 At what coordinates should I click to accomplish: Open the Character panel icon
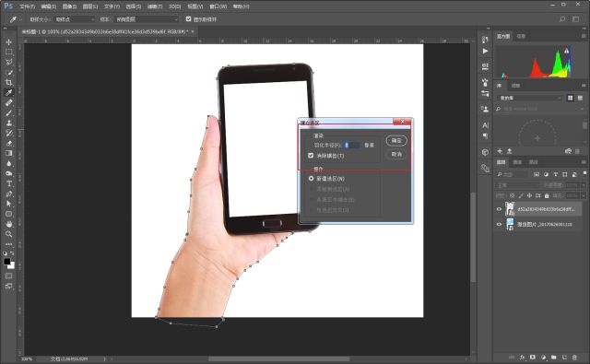pos(485,125)
